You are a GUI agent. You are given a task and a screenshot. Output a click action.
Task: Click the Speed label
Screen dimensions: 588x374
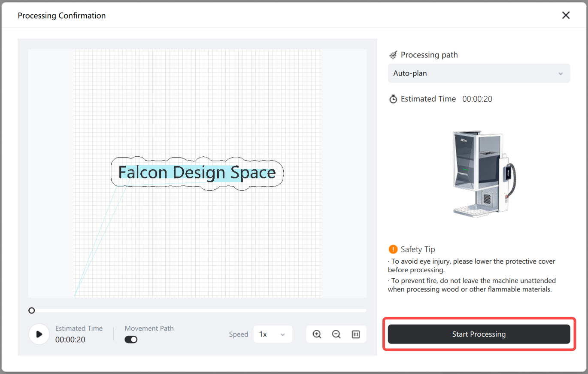239,334
